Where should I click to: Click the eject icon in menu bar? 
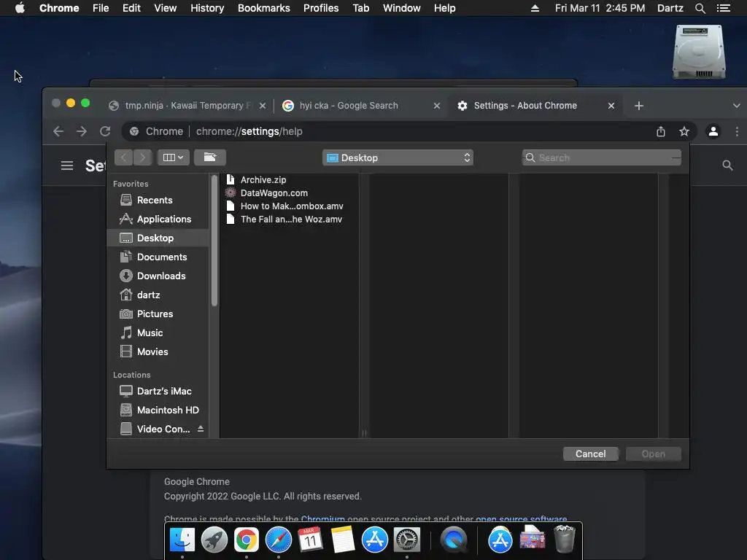535,8
